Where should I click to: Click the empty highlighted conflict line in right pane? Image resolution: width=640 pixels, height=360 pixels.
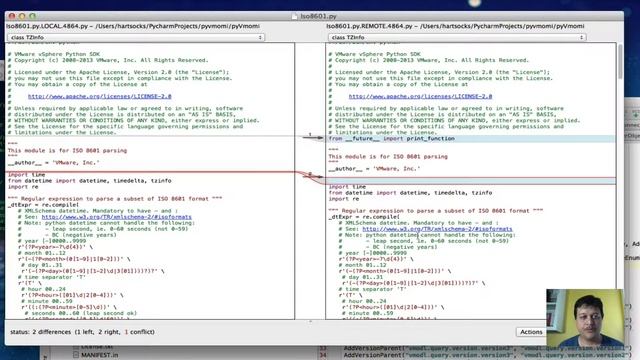click(471, 181)
